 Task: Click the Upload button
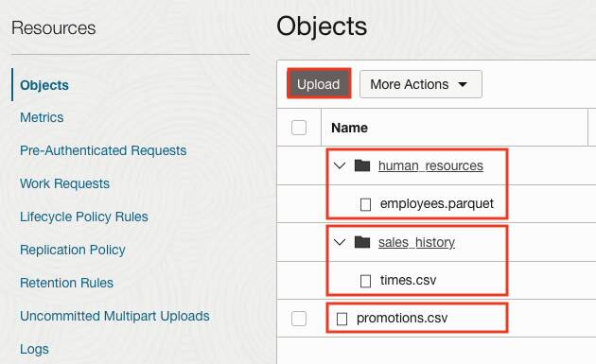319,84
